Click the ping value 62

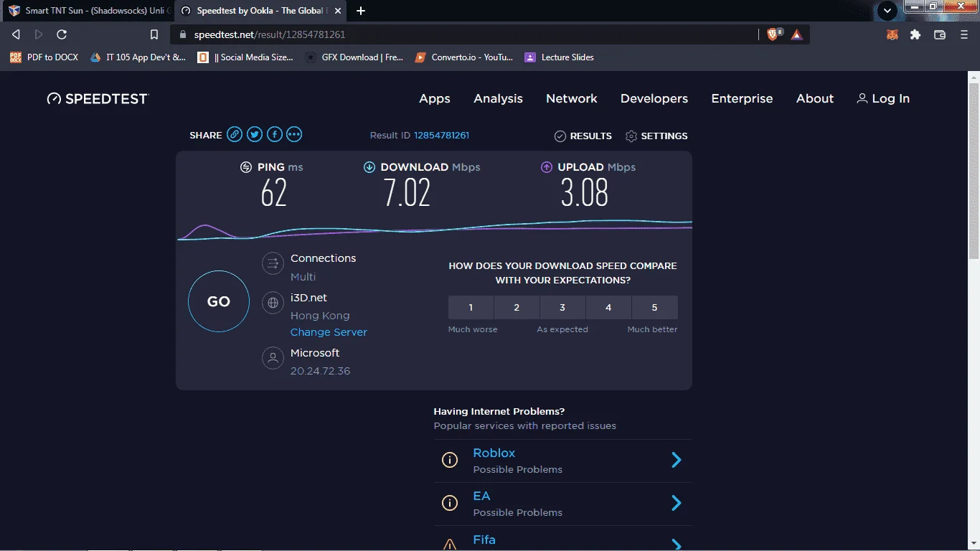pyautogui.click(x=274, y=193)
